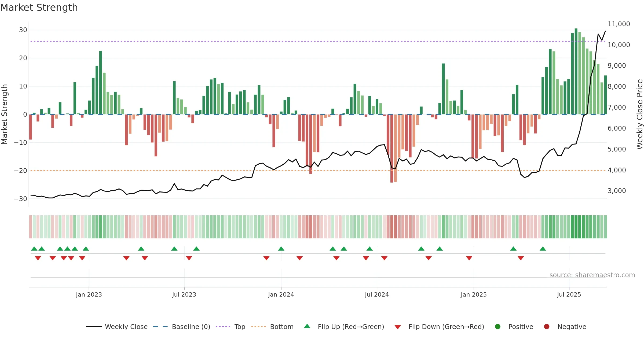Click the Flip Down red triangle legend icon

[398, 327]
